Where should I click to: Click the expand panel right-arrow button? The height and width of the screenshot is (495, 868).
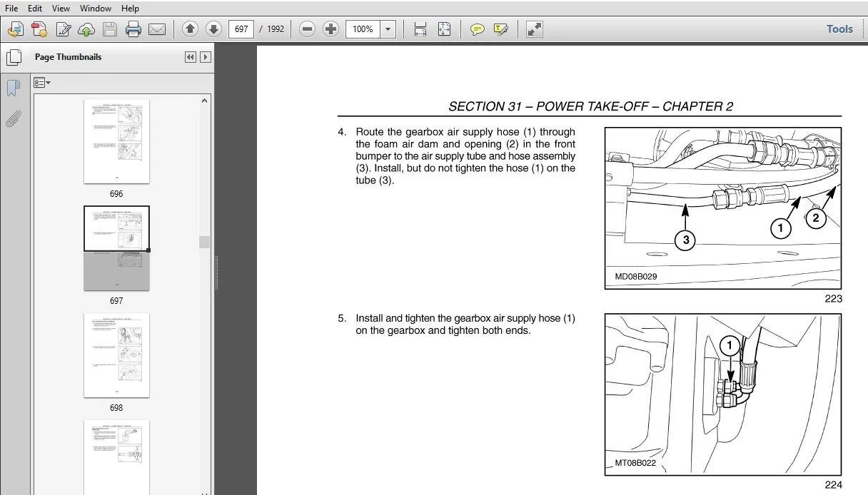(x=206, y=57)
